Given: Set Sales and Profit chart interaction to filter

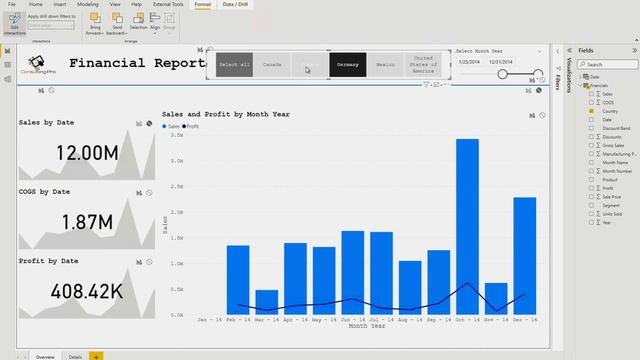Looking at the screenshot, I should coord(532,116).
